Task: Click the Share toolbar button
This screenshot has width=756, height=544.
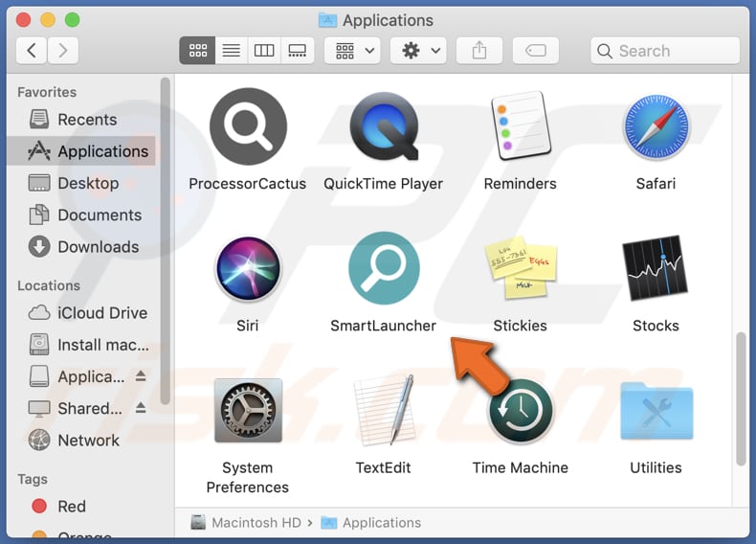Action: (x=479, y=50)
